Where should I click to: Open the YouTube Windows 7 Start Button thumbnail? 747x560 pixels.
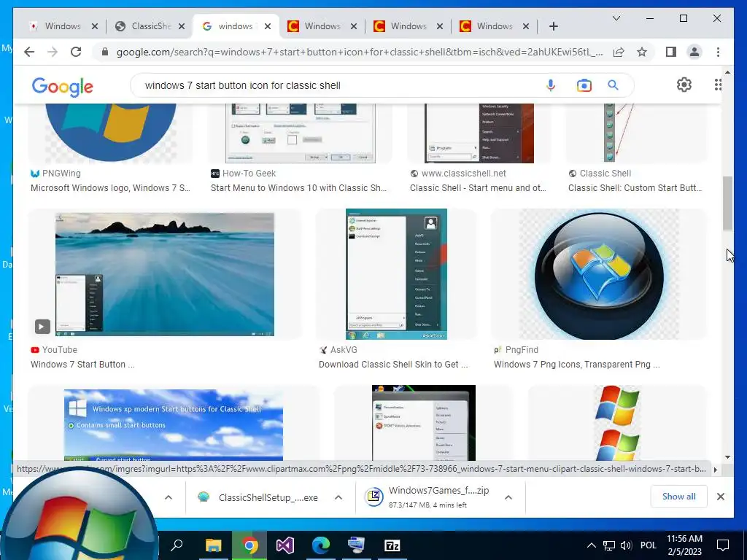click(165, 274)
